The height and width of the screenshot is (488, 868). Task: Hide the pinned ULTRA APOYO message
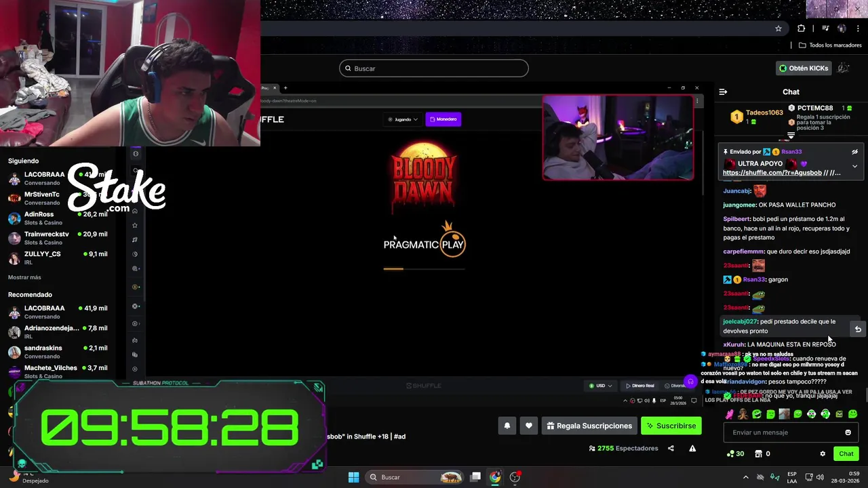coord(854,152)
